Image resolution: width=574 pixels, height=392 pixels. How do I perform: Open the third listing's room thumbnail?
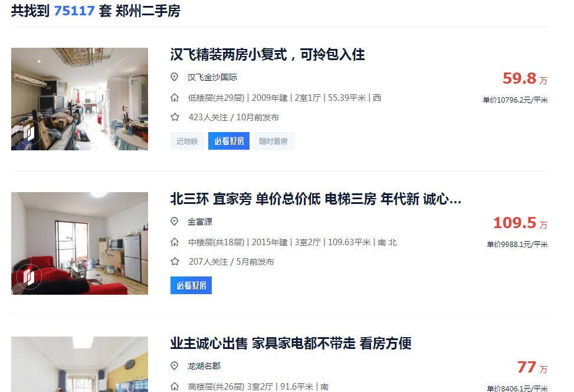[x=80, y=364]
